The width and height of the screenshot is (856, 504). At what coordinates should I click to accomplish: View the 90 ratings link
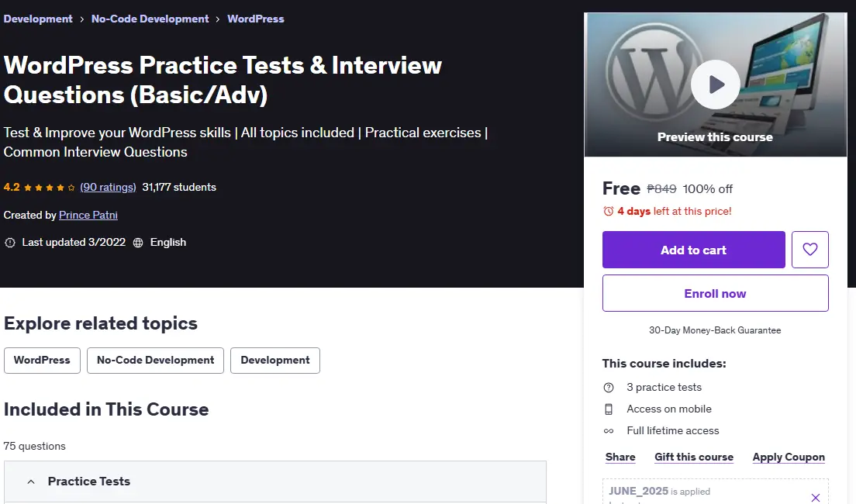(108, 187)
